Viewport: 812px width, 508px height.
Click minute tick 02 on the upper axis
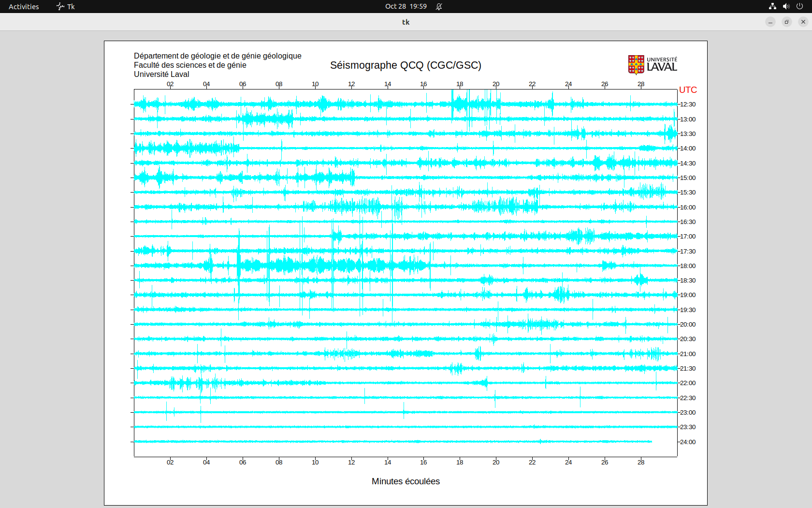tap(170, 84)
